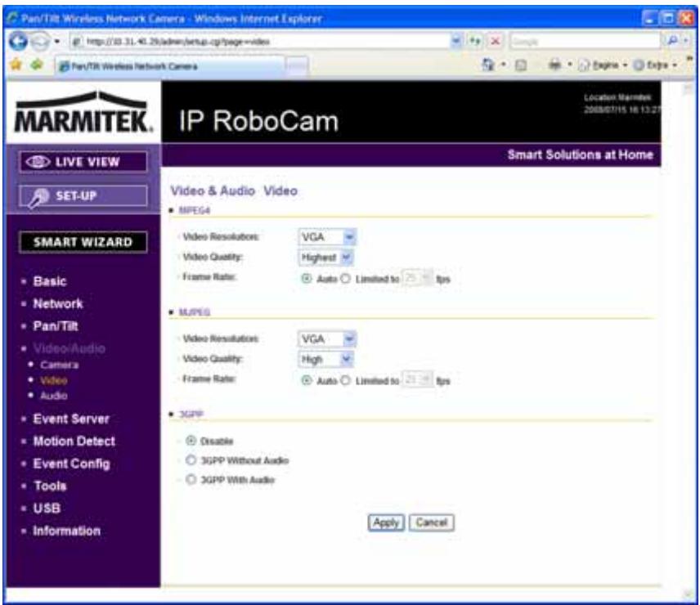
Task: Open a new blank browser tab
Action: coord(296,66)
